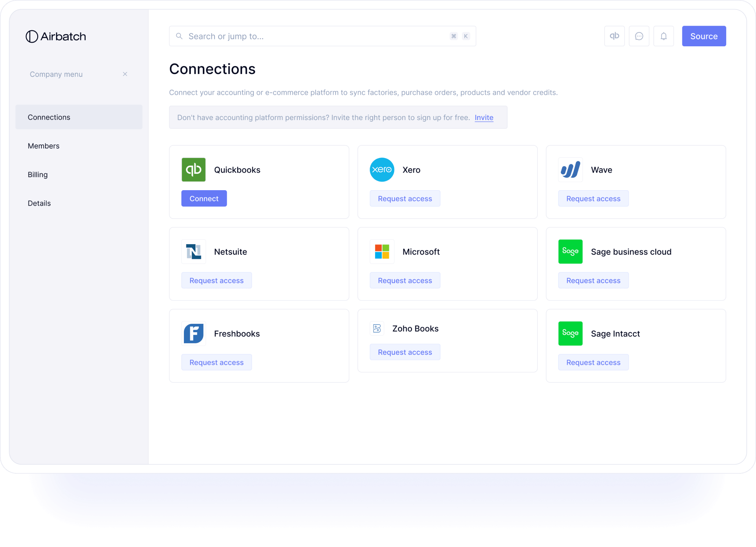Request access for Zoho Books
The height and width of the screenshot is (547, 756).
(405, 352)
